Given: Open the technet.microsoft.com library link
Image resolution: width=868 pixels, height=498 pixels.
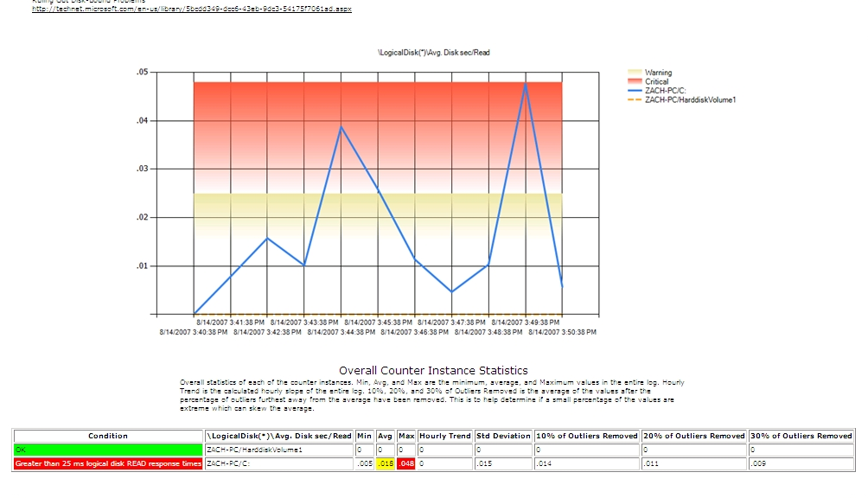Looking at the screenshot, I should point(191,10).
